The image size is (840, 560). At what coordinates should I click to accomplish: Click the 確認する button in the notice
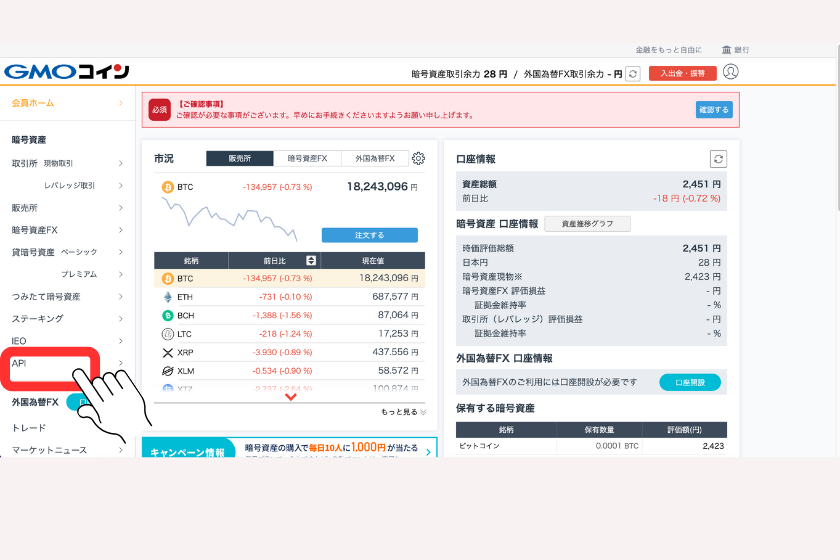[713, 109]
